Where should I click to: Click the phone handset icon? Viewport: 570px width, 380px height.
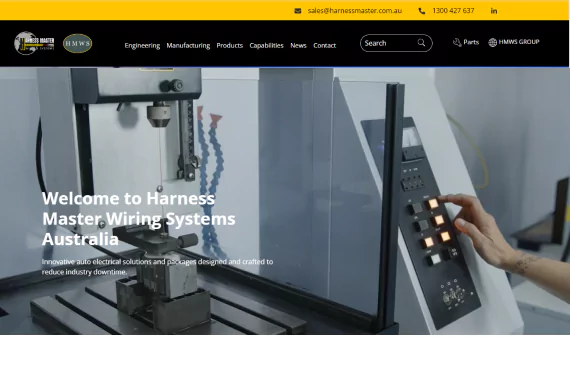[x=422, y=11]
